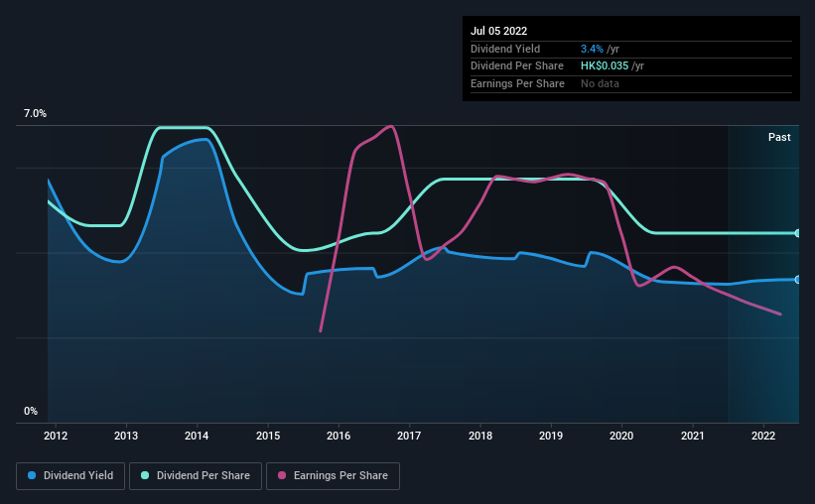The width and height of the screenshot is (815, 504).
Task: Click the 2013 x-axis label
Action: click(126, 436)
